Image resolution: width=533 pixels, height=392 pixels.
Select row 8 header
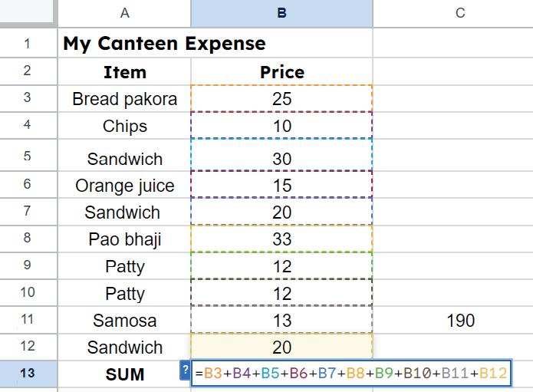(28, 239)
